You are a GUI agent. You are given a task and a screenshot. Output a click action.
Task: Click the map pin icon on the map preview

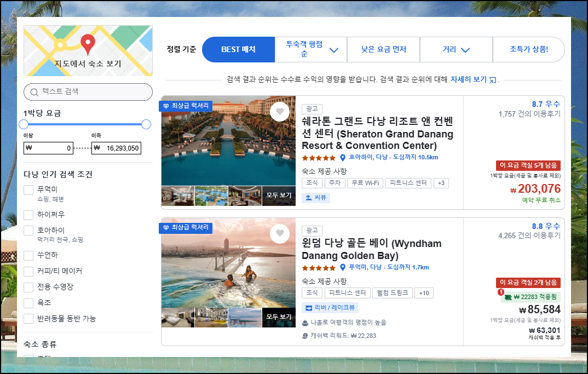pos(88,44)
